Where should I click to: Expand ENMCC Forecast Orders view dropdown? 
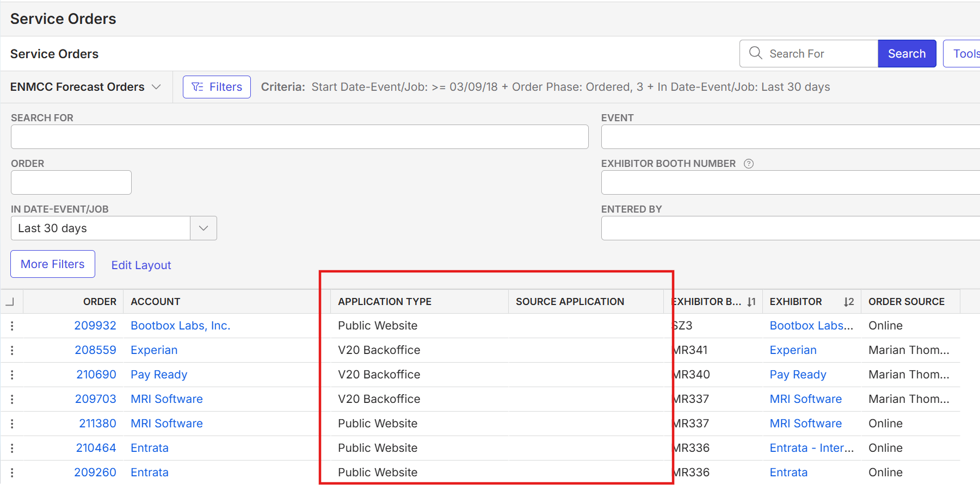click(156, 87)
